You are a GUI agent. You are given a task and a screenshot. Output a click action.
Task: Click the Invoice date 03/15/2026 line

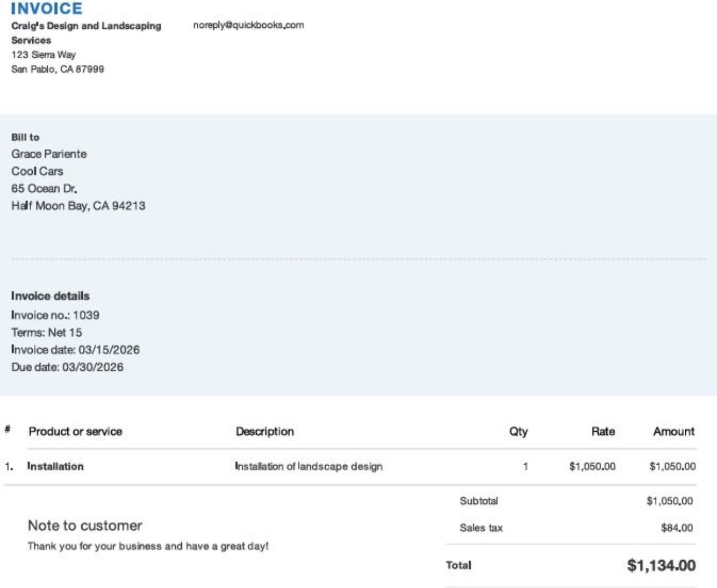click(75, 350)
